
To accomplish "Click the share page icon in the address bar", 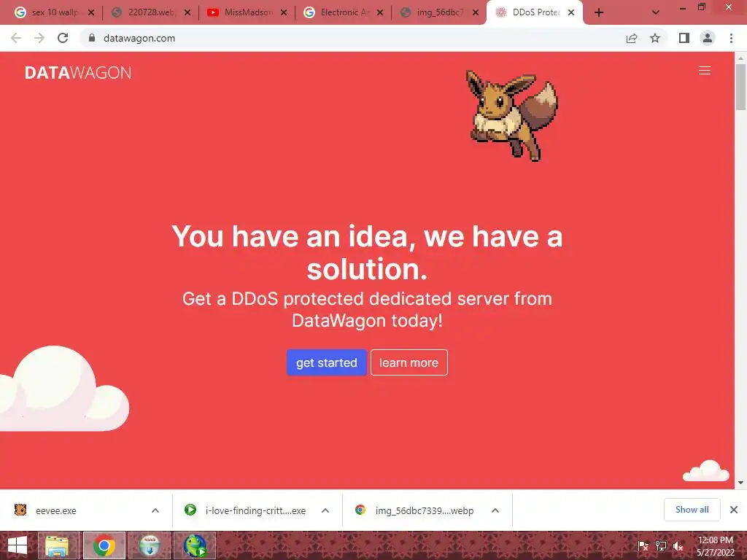I will point(632,38).
